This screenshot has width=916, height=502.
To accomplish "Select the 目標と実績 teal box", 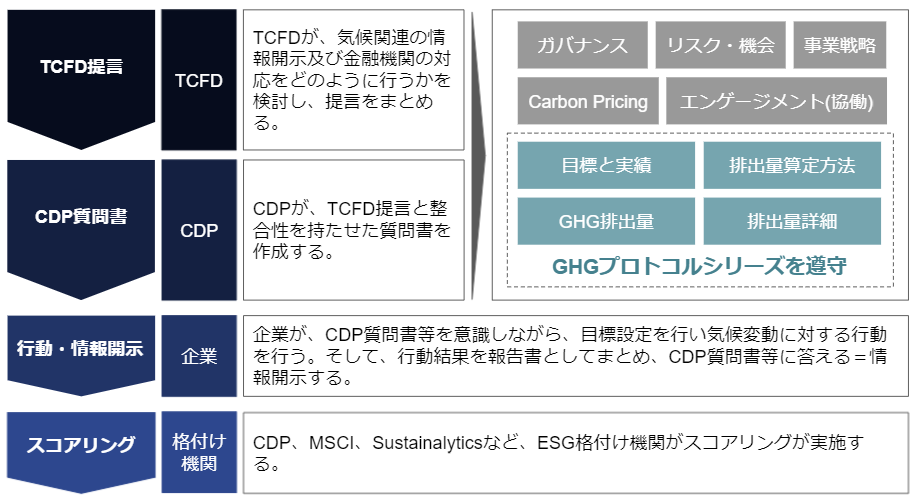I will tap(606, 165).
